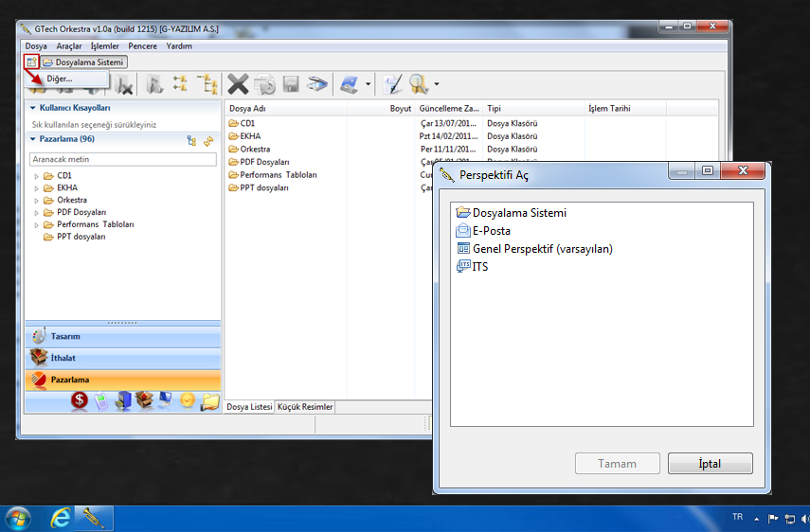Click the red dollar sign icon
The height and width of the screenshot is (532, 810).
[x=80, y=400]
